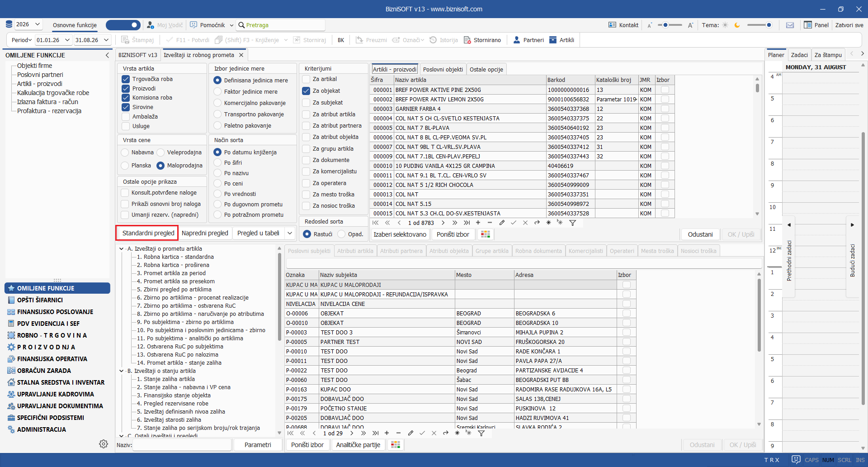Switch to the Poslovni objekti tab
Image resolution: width=868 pixels, height=467 pixels.
point(443,69)
